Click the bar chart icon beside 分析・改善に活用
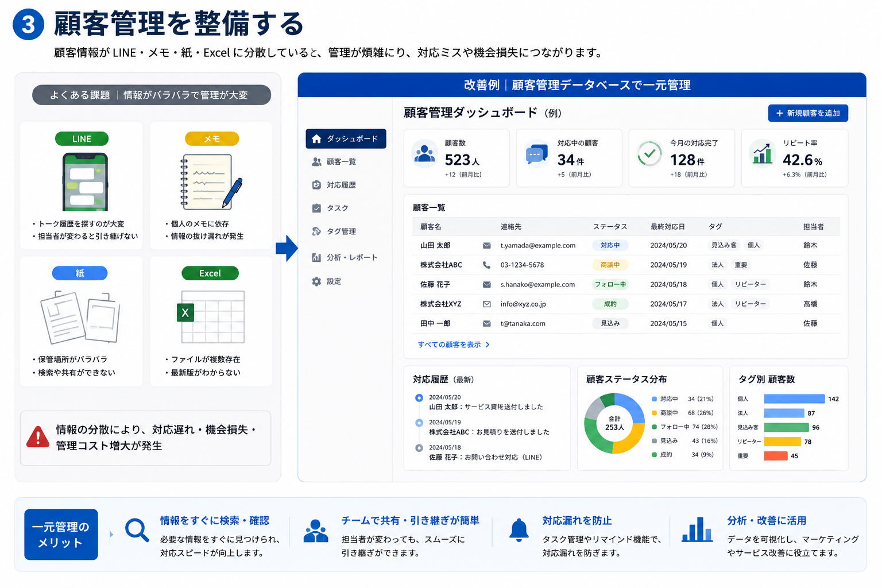The height and width of the screenshot is (588, 882). click(x=697, y=529)
